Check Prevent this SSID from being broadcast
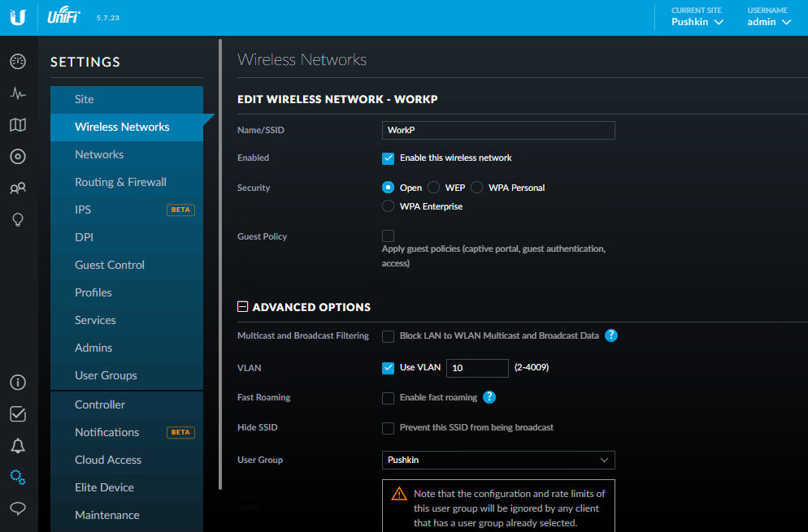 (x=388, y=428)
